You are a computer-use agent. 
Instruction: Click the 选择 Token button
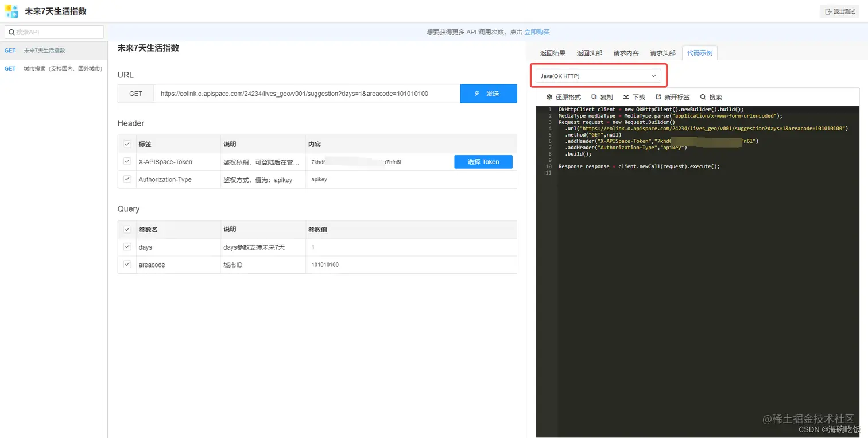point(483,161)
